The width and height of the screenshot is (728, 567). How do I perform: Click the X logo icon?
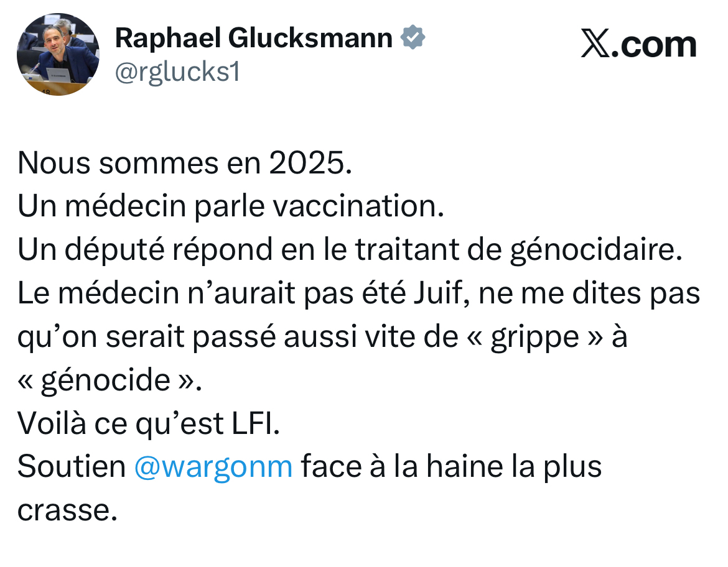tap(596, 45)
